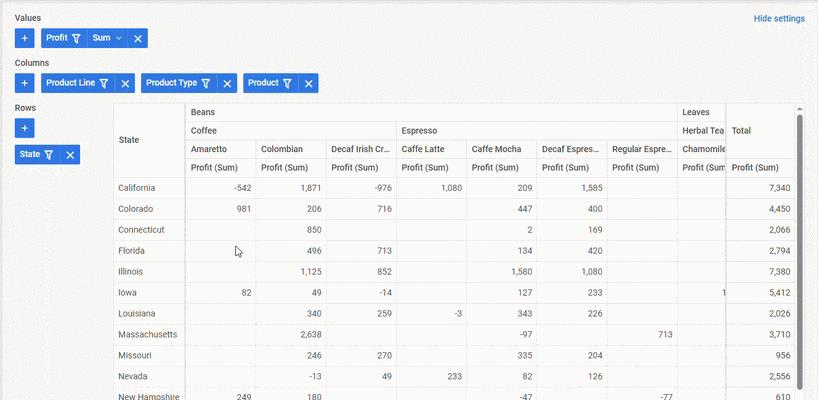
Task: Click Illinois total cell 7,380
Action: (x=760, y=272)
